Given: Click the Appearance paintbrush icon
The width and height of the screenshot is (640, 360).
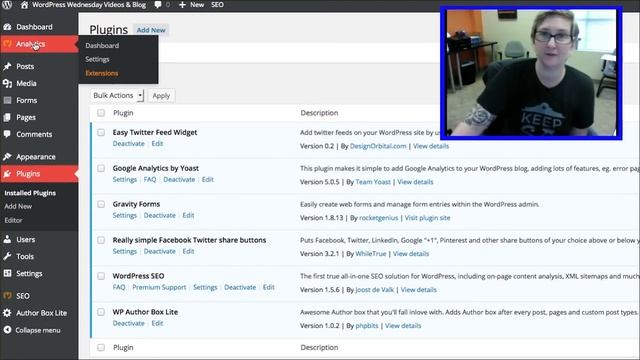Looking at the screenshot, I should pos(7,156).
